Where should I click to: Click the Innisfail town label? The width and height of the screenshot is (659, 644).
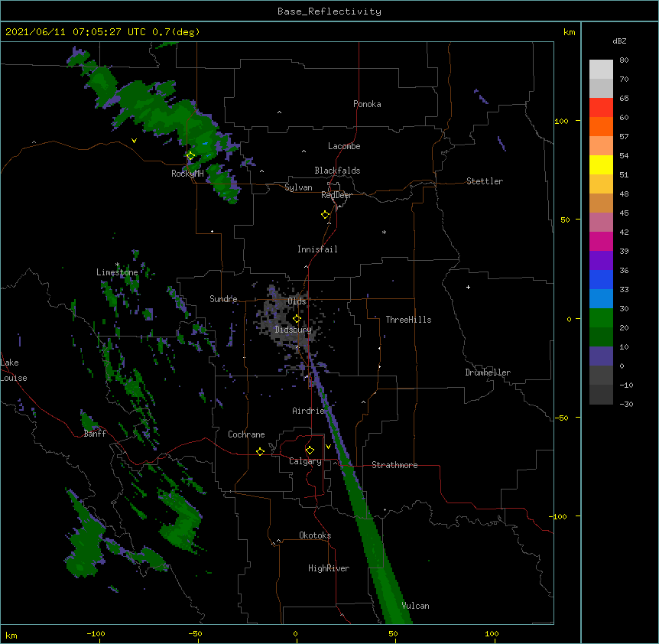tap(317, 249)
